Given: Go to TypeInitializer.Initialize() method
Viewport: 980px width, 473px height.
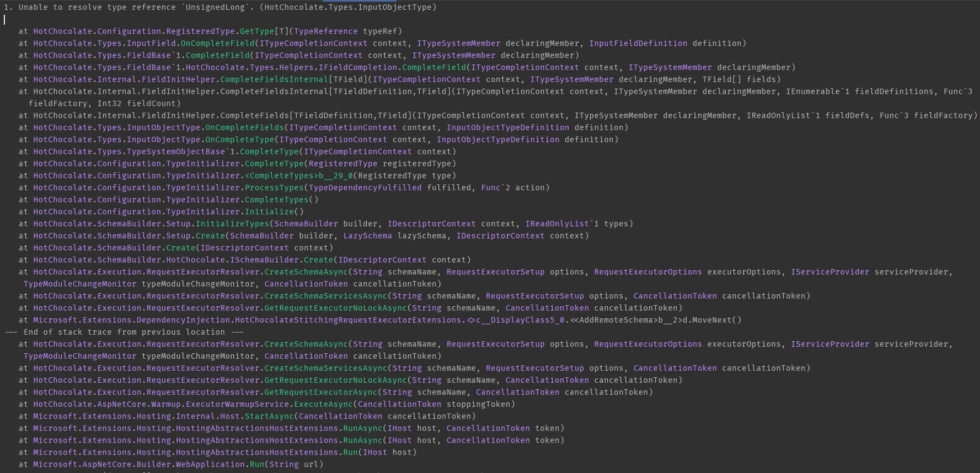Looking at the screenshot, I should point(269,212).
